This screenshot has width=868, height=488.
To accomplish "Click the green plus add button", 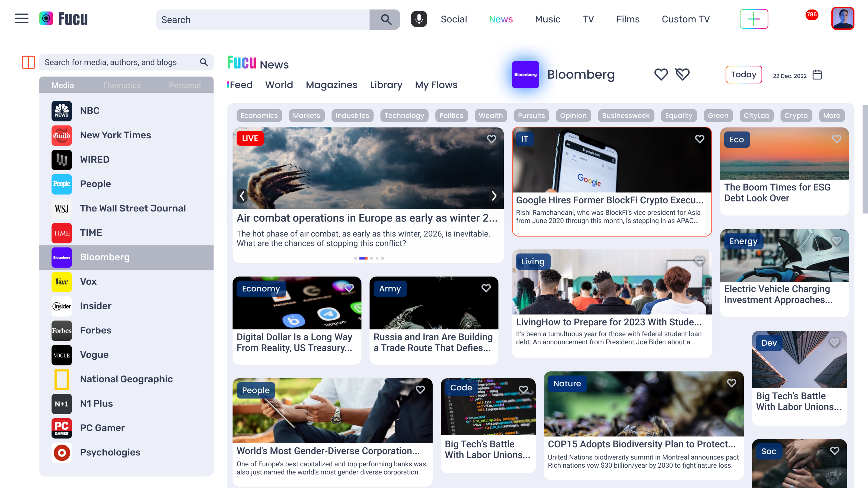I will point(754,19).
